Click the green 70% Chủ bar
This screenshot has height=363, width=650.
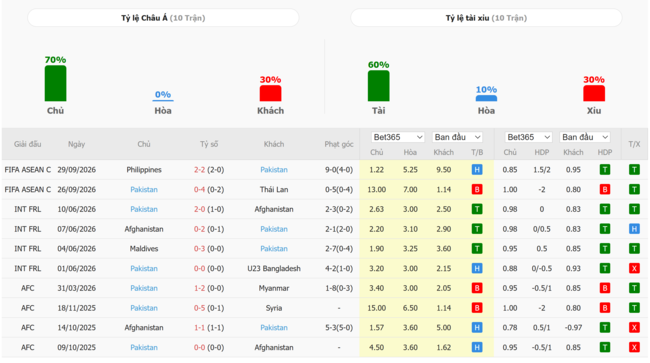pos(56,83)
